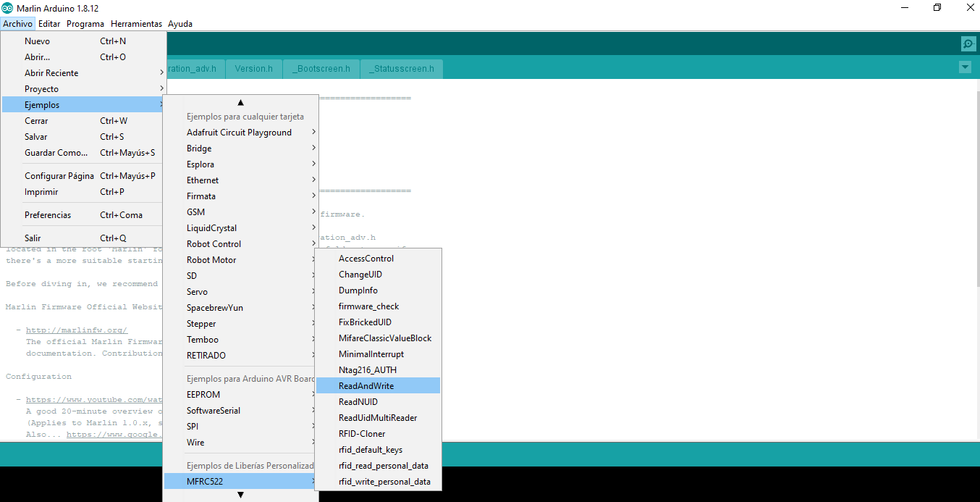Open AccessControl example
Viewport: 980px width, 502px height.
(x=378, y=259)
